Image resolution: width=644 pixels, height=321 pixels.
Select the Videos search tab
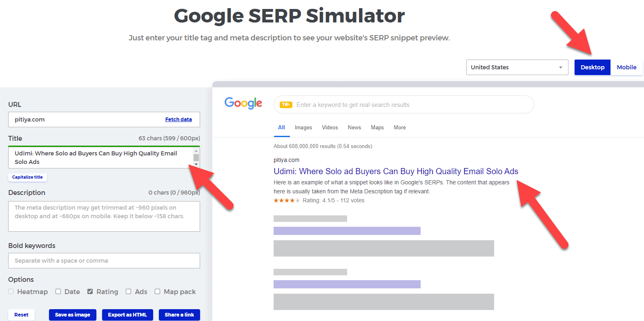click(330, 128)
